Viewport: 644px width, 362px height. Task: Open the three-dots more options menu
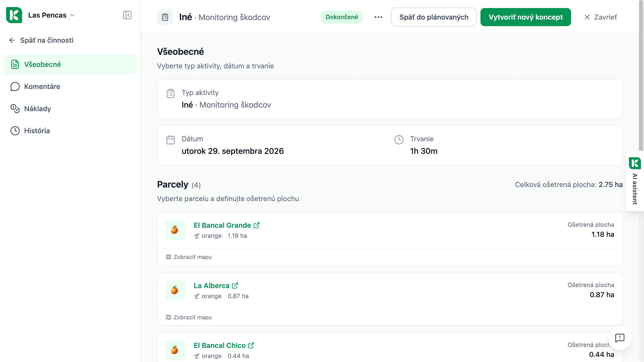pyautogui.click(x=378, y=17)
